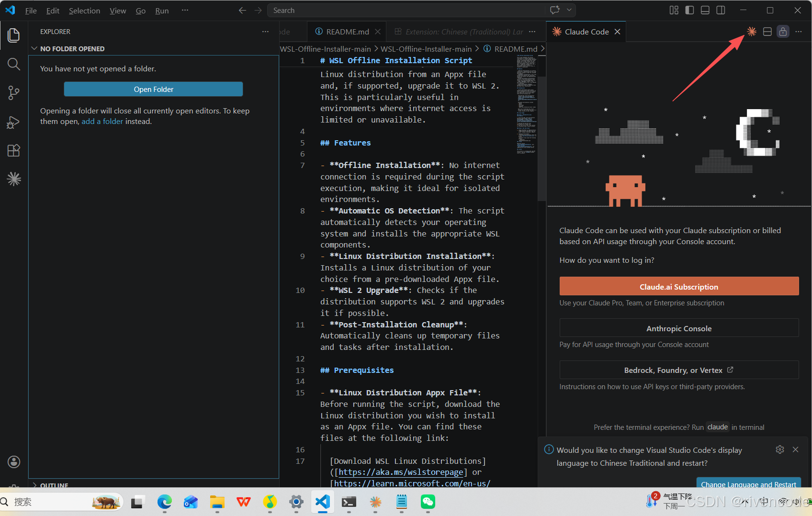Open Explorer views and more actions menu

pos(265,32)
